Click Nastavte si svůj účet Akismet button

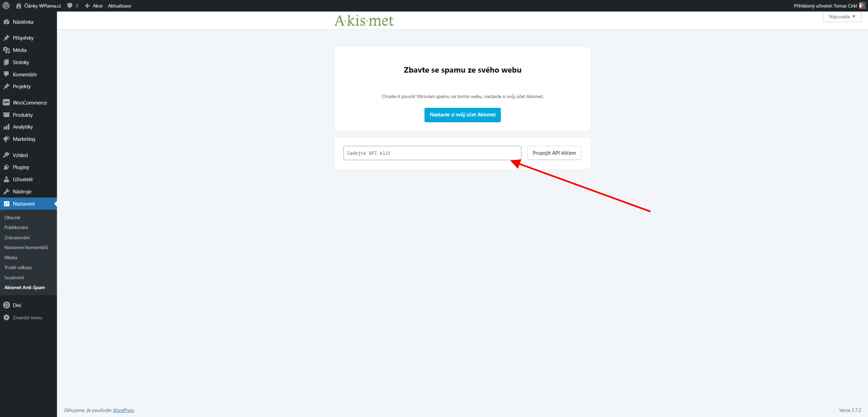click(462, 115)
